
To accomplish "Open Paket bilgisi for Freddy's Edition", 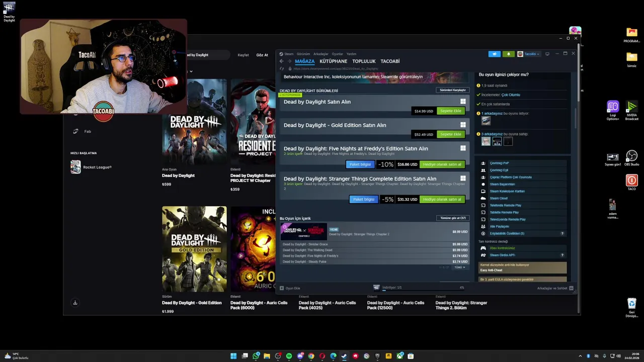I will [x=360, y=164].
